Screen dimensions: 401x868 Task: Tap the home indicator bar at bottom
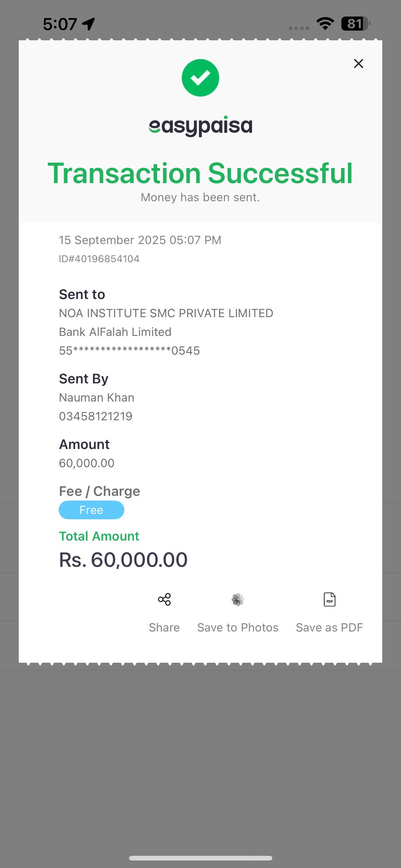point(200,858)
